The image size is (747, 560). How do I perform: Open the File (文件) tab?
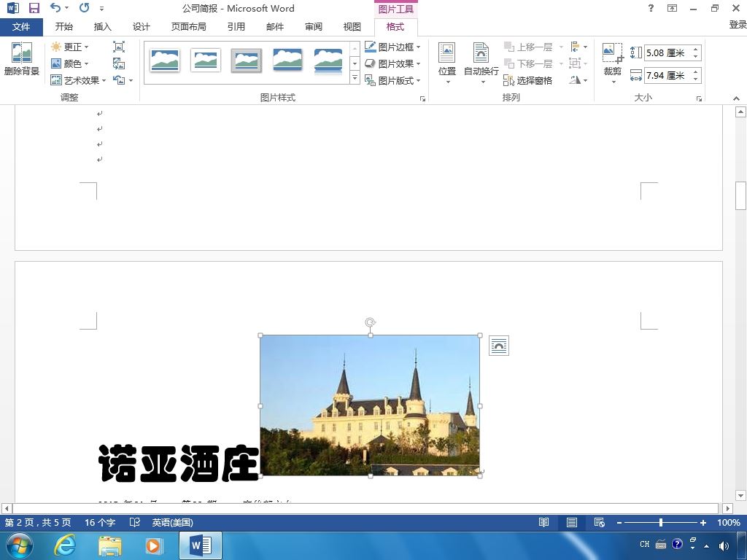tap(21, 27)
